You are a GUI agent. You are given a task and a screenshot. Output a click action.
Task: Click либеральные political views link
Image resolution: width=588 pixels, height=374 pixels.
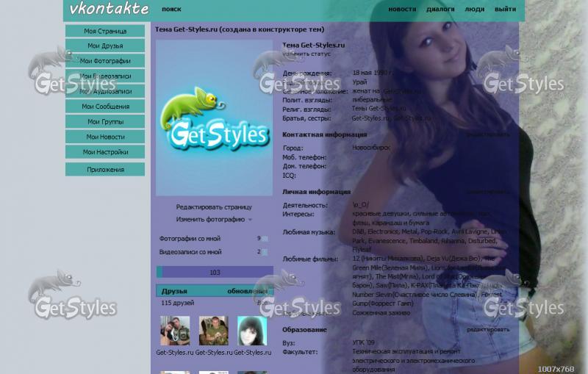click(x=372, y=100)
